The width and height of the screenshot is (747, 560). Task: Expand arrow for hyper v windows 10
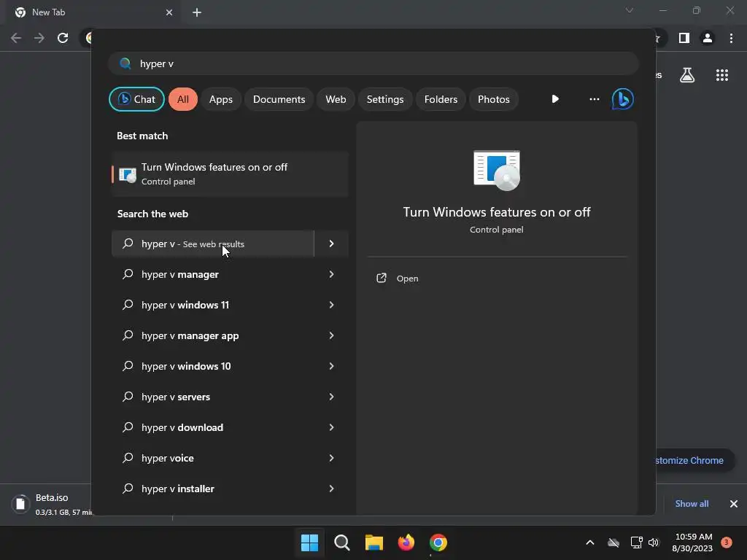(x=332, y=366)
